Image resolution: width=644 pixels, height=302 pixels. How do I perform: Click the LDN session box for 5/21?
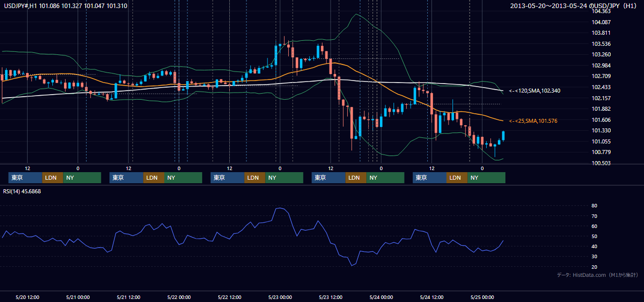(154, 178)
